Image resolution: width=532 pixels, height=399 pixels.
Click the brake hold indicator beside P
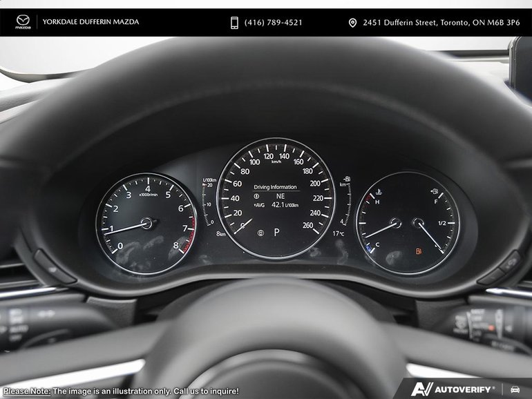260,233
